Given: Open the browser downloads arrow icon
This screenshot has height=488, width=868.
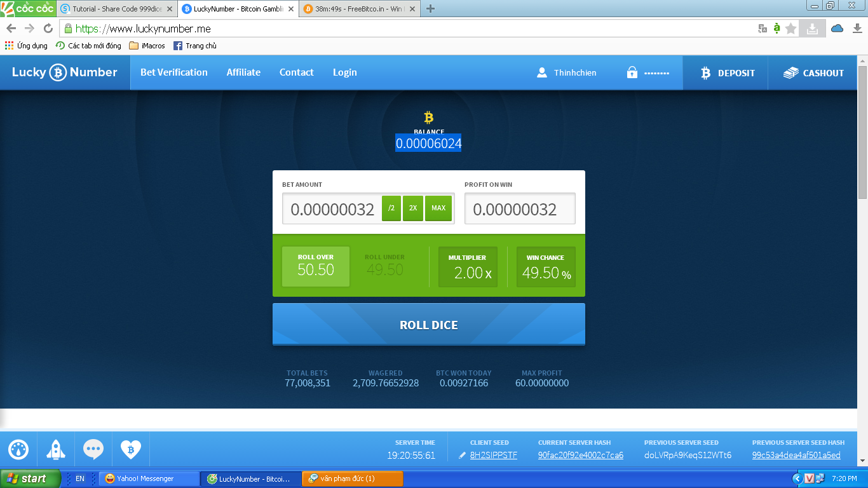Looking at the screenshot, I should tap(857, 29).
